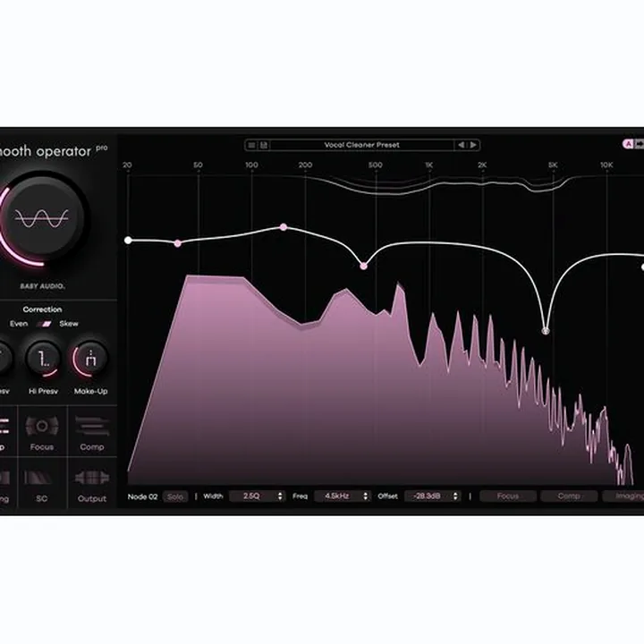Click the Freq stepper arrows
Screen dimensions: 644x644
(366, 496)
